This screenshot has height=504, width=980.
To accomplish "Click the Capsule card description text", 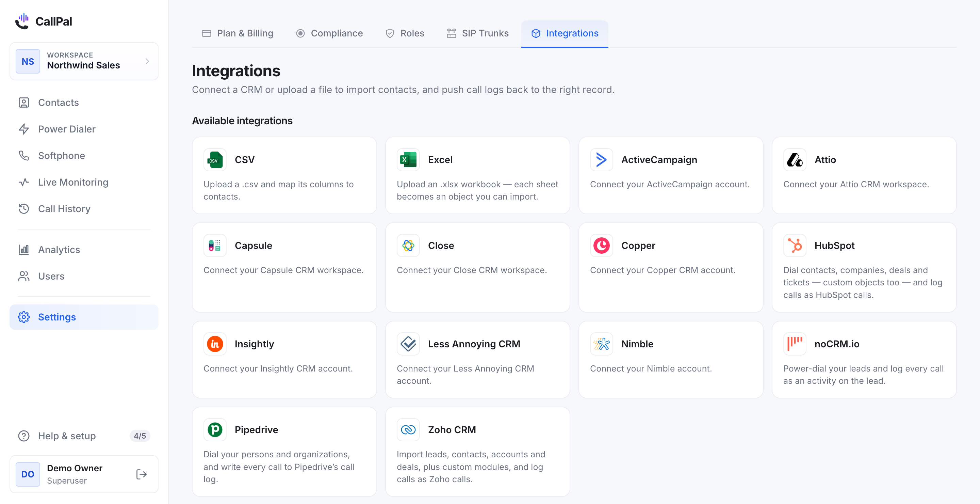I will pos(283,270).
